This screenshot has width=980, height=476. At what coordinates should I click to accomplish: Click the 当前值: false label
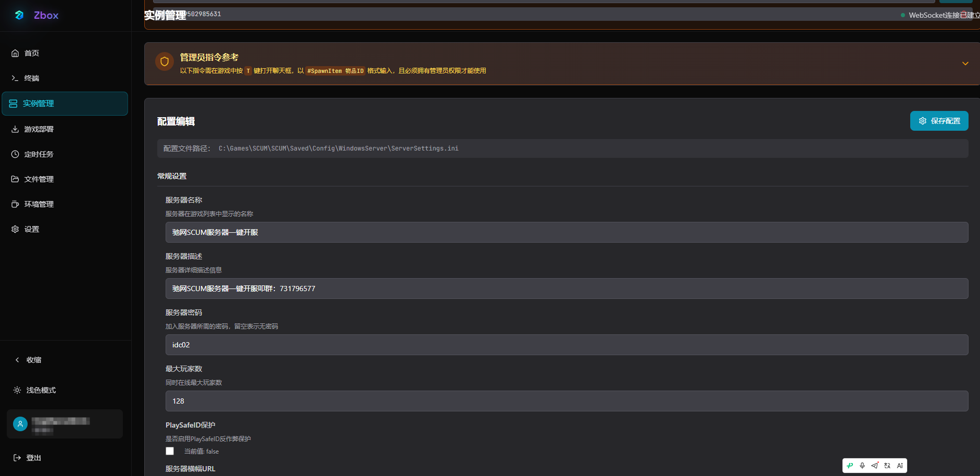tap(202, 452)
